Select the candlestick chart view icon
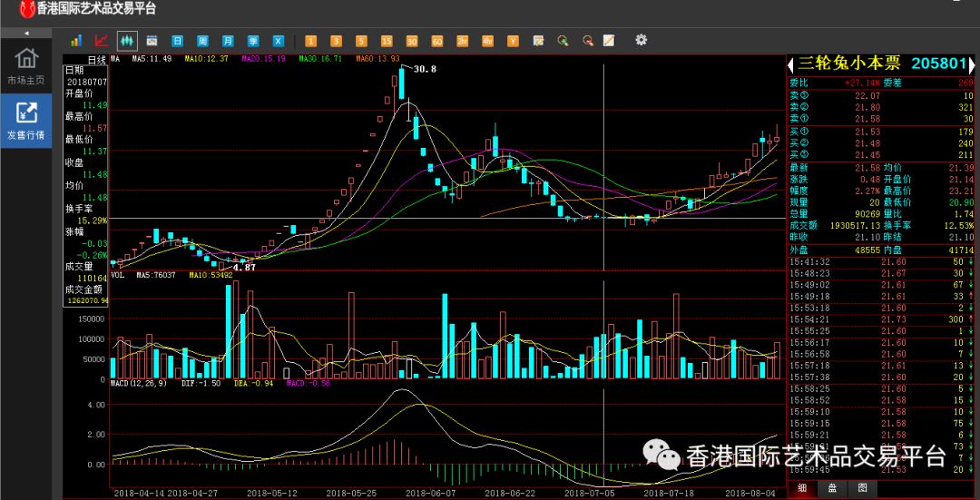The image size is (980, 500). 127,41
